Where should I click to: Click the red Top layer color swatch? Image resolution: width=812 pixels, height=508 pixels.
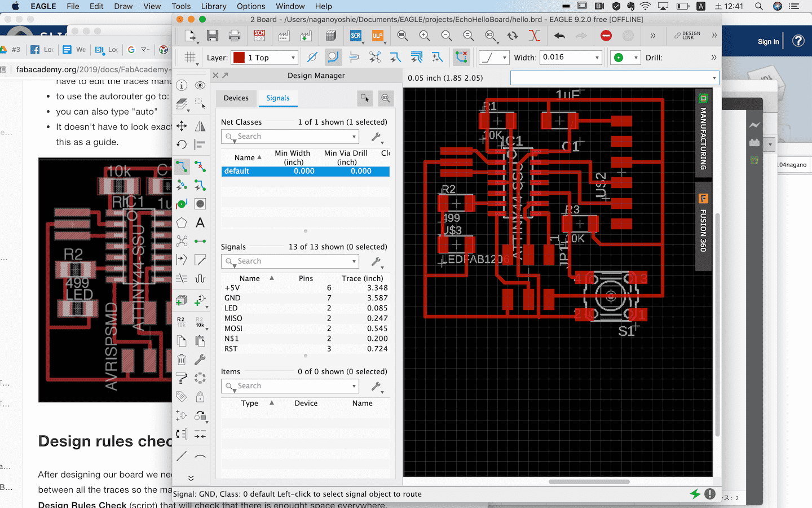239,58
